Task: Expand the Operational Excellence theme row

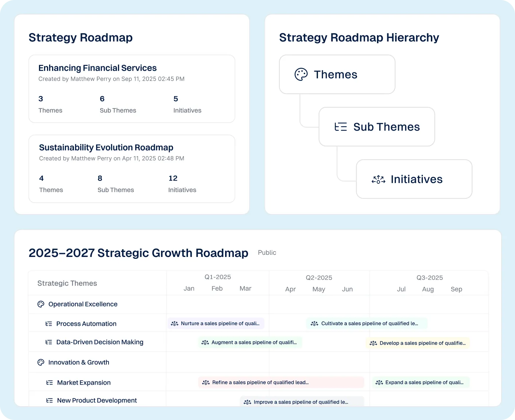Action: [83, 304]
